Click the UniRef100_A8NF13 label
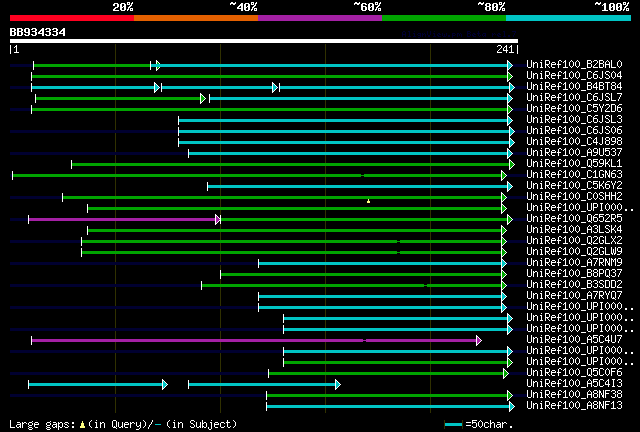This screenshot has width=640, height=432. [x=574, y=406]
